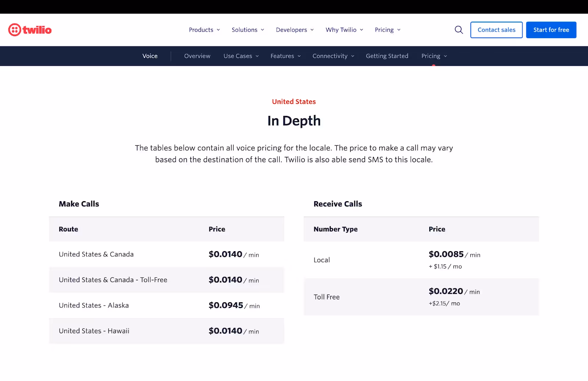Click the In Depth heading

[294, 121]
